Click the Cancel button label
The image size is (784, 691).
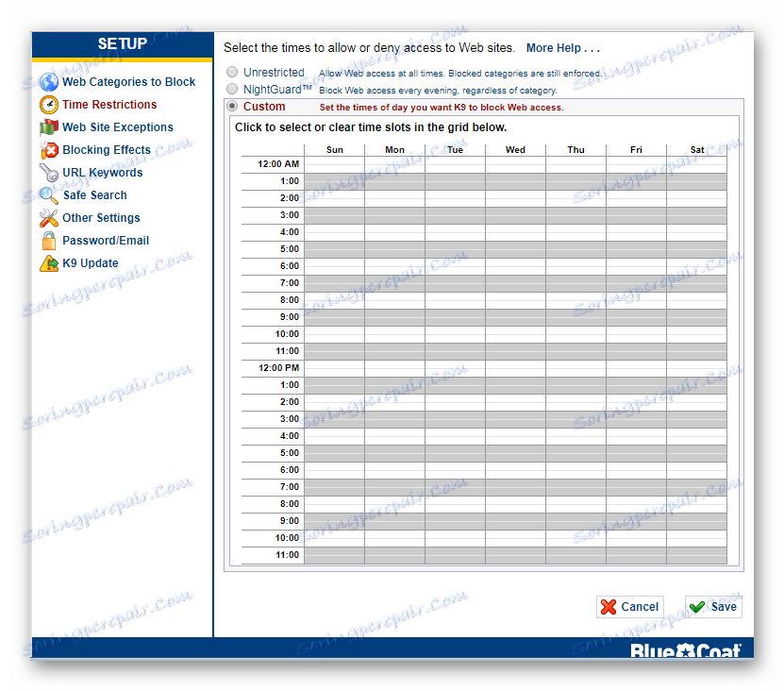(640, 607)
